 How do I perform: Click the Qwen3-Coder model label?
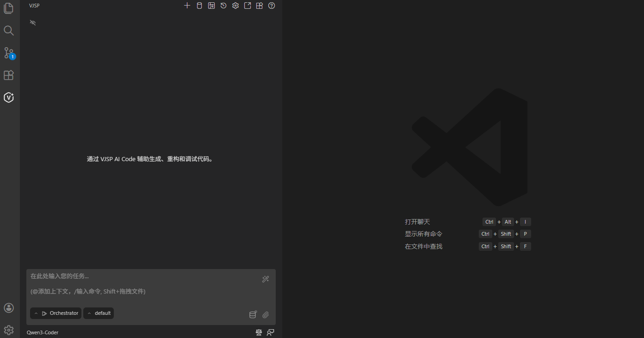coord(43,332)
